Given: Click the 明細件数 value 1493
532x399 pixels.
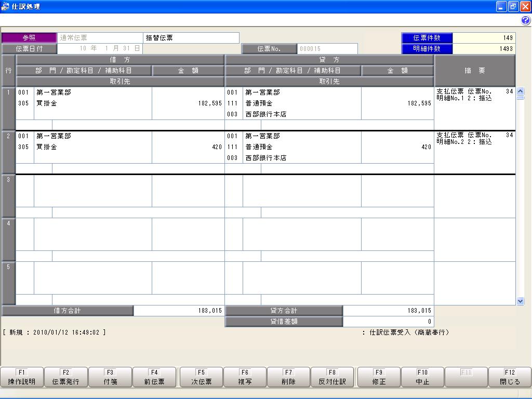Looking at the screenshot, I should (x=484, y=48).
